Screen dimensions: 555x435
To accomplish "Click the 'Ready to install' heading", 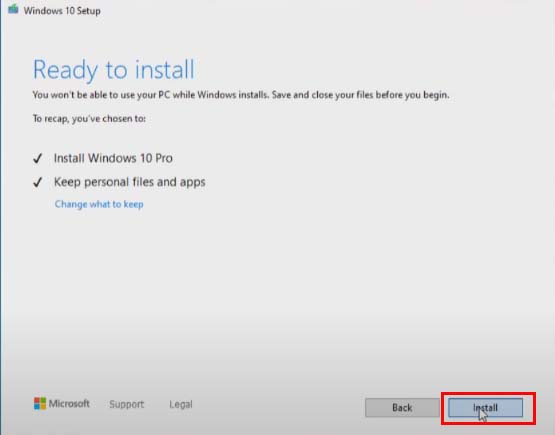I will coord(114,70).
